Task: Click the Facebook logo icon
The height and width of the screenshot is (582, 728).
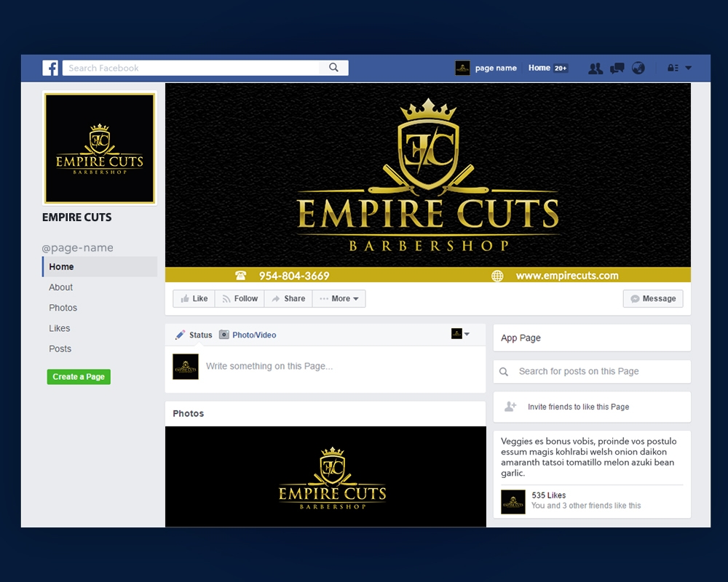Action: [50, 68]
